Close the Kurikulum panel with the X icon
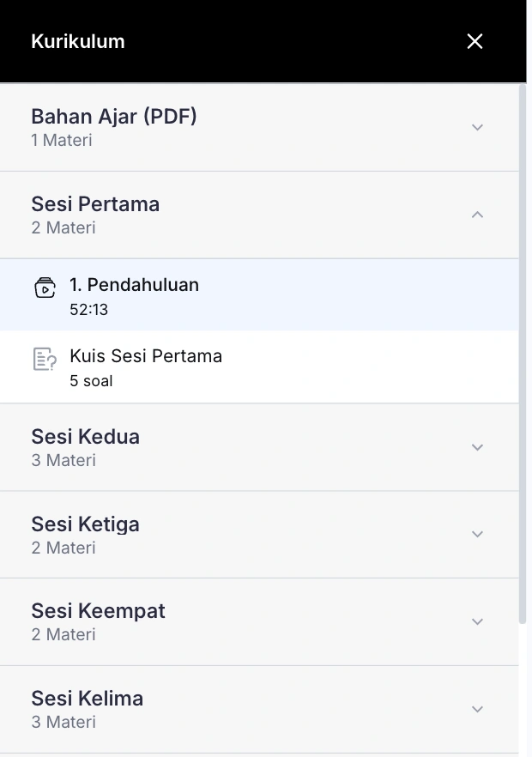532x757 pixels. 475,41
